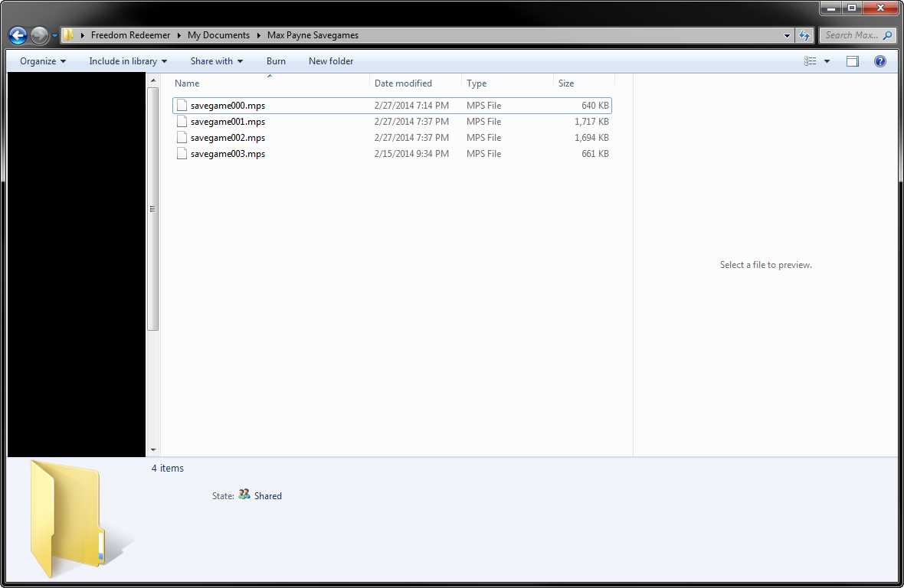Screen dimensions: 904x588
Task: Click the Search Max Payne Savegames field
Action: coord(850,35)
